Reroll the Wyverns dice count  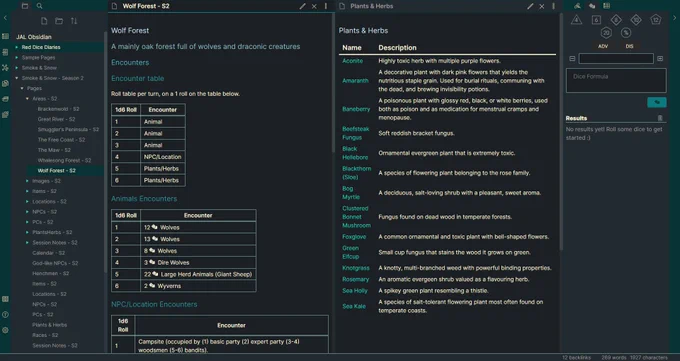(152, 286)
